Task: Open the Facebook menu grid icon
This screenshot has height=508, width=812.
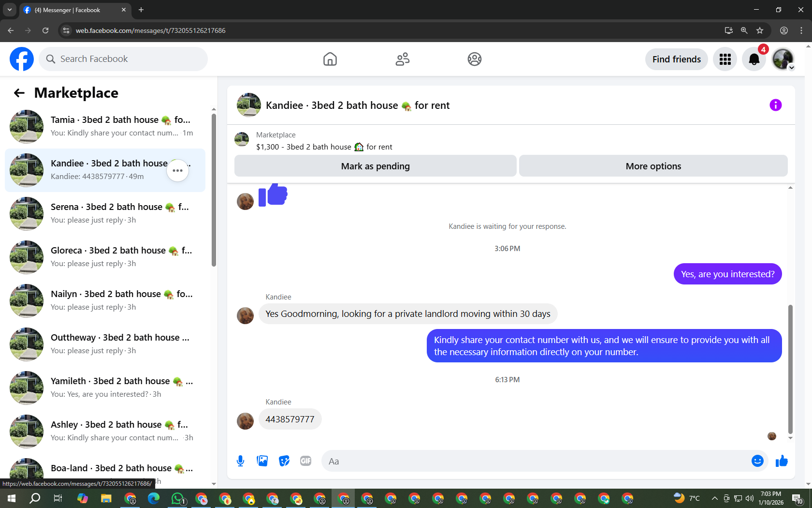Action: click(725, 59)
